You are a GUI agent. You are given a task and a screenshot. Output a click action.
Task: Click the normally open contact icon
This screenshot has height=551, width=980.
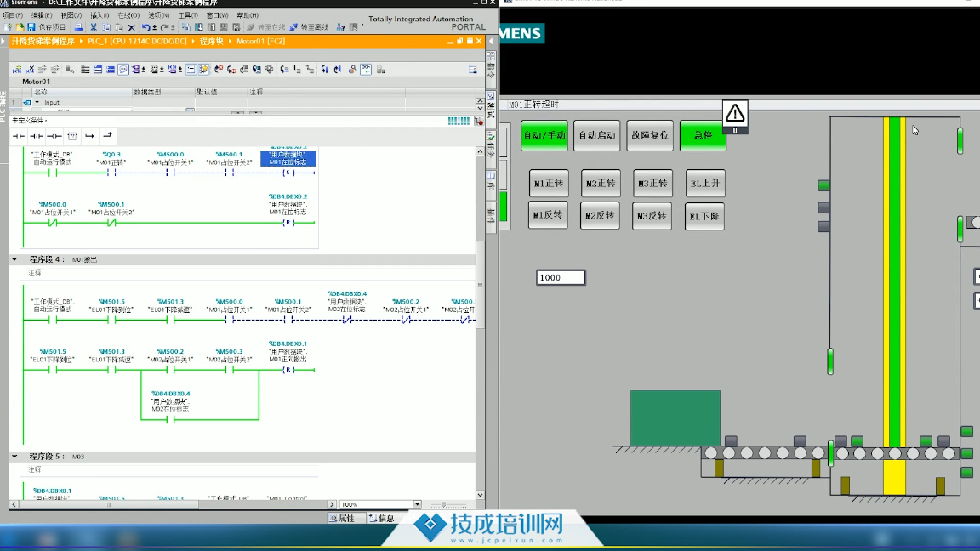pos(19,136)
